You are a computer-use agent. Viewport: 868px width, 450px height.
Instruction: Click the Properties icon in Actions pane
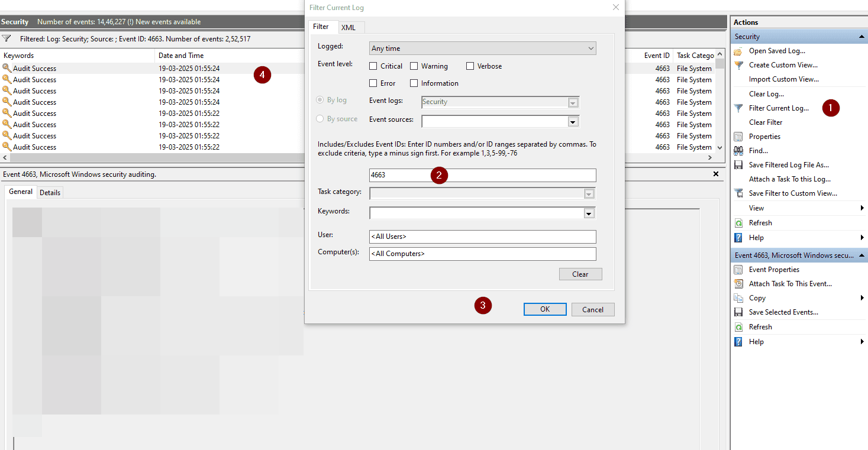tap(738, 137)
